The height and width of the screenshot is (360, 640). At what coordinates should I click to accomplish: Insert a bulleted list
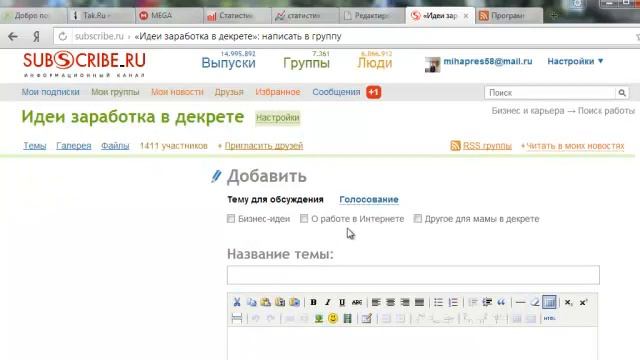point(438,302)
